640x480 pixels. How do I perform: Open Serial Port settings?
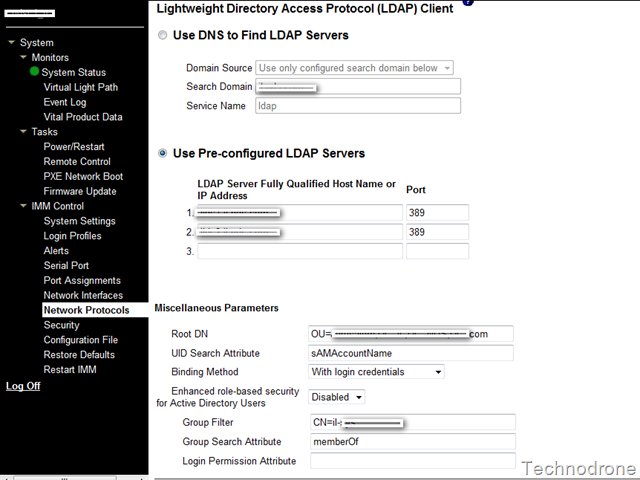[66, 266]
